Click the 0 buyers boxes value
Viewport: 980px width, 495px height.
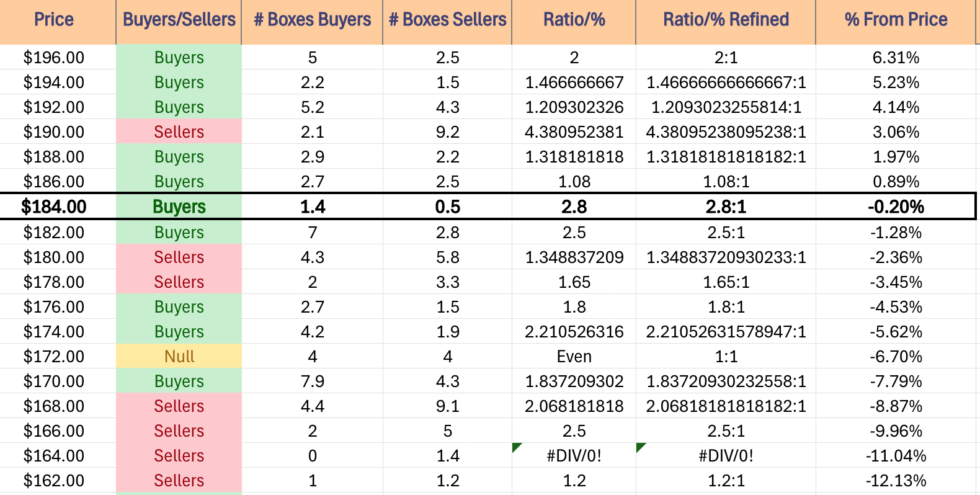tap(312, 456)
